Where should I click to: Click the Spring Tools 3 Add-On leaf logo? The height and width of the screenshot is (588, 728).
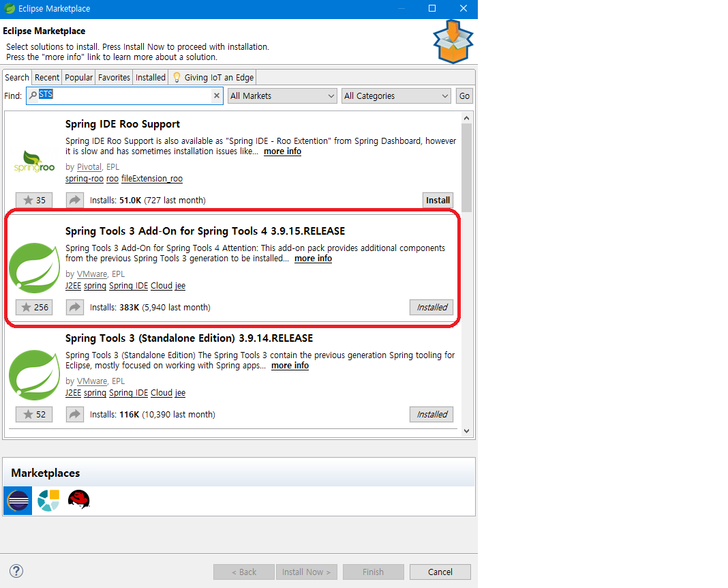(34, 268)
